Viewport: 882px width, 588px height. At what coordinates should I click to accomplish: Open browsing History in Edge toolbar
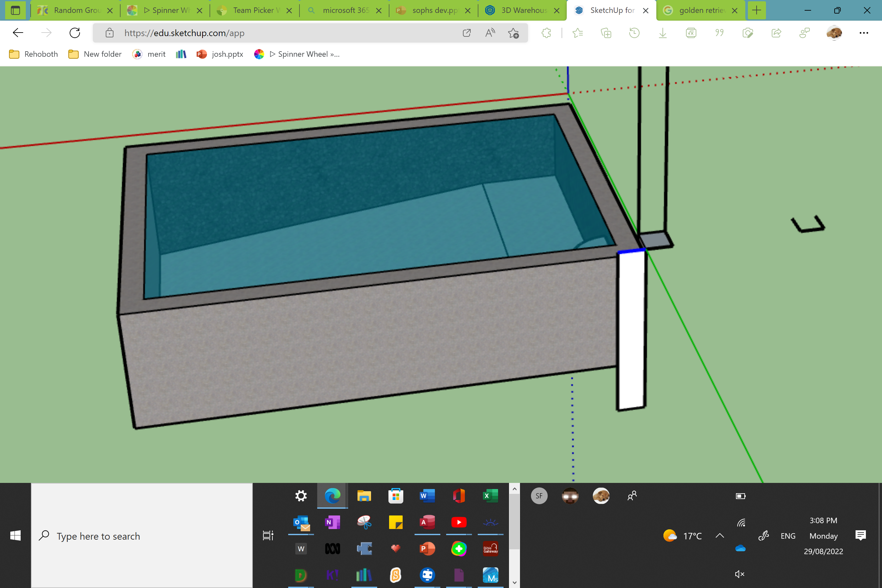634,33
